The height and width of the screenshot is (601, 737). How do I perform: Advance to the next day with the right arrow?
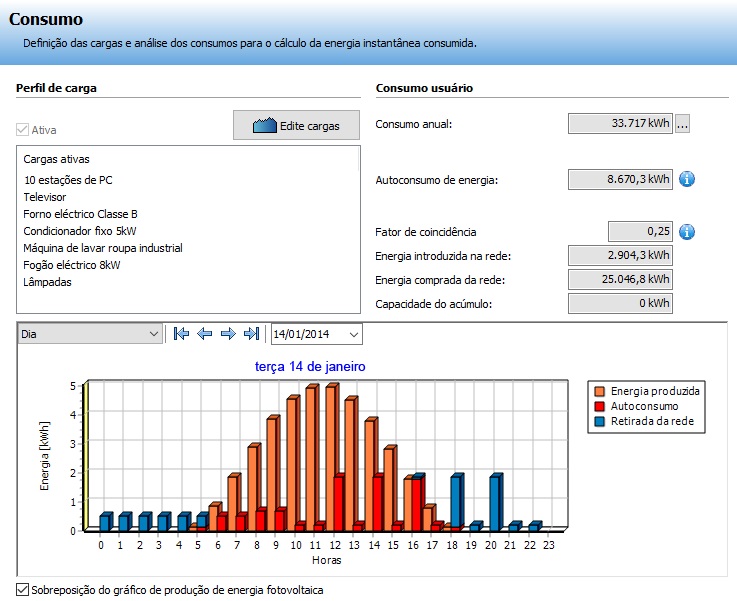228,334
